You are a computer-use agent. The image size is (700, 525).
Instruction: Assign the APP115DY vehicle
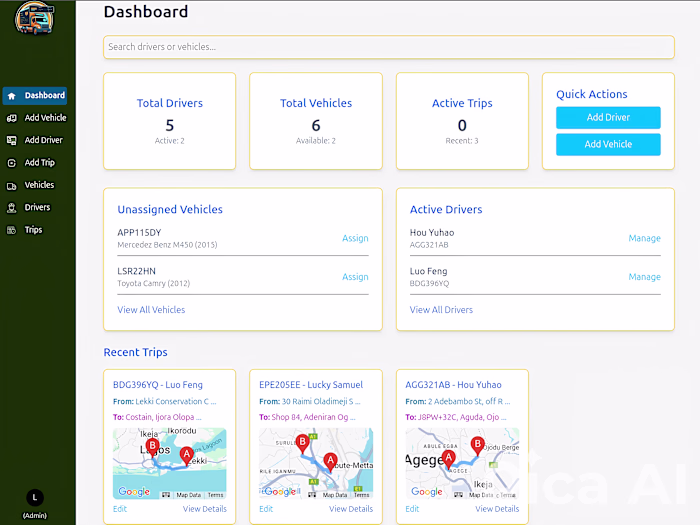click(x=355, y=238)
